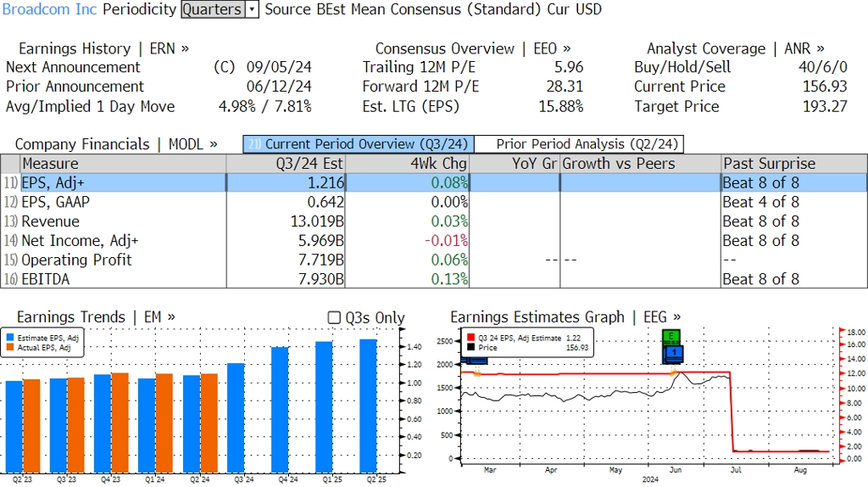Open Earnings History ERN link

[103, 48]
